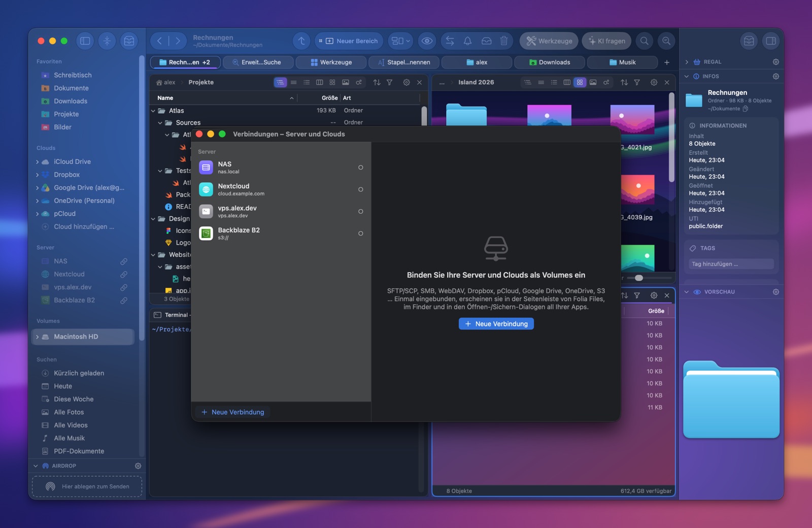
Task: Collapse the VORSCHAU section
Action: pyautogui.click(x=687, y=292)
